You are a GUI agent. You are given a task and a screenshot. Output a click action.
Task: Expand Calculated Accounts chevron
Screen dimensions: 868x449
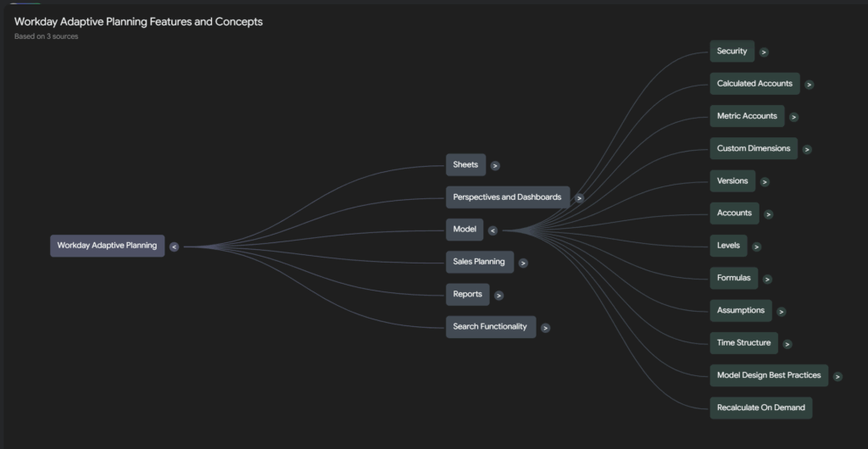pos(810,86)
